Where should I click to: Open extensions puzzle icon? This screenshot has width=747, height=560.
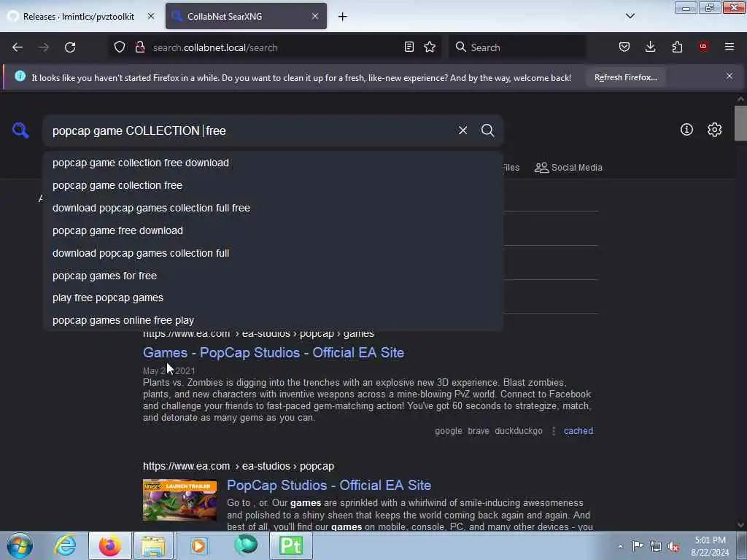677,47
